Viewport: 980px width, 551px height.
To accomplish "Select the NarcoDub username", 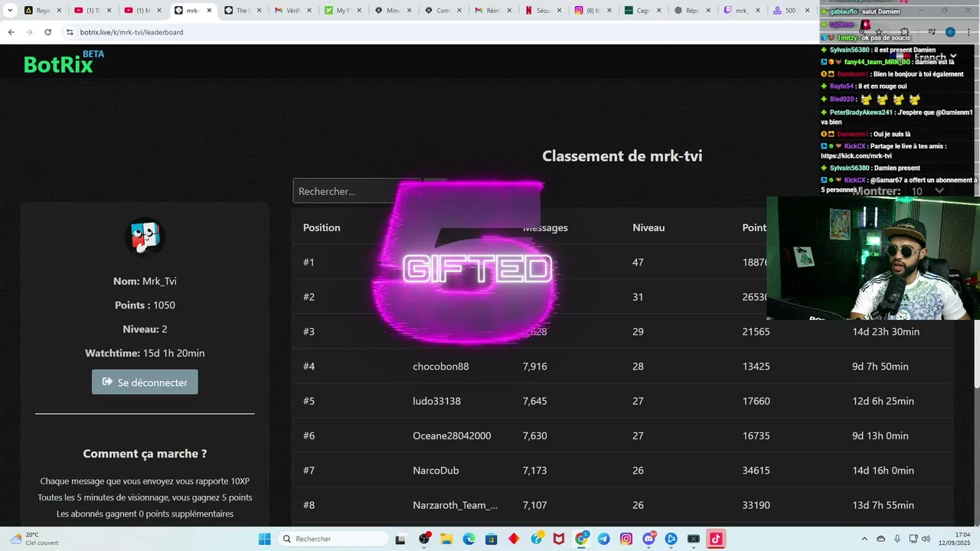I will 436,471.
